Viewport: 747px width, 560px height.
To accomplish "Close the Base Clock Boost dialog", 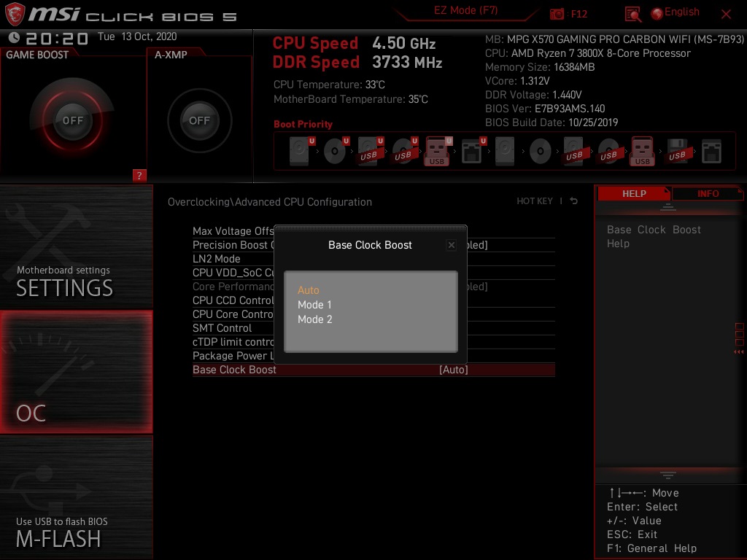I will tap(451, 245).
